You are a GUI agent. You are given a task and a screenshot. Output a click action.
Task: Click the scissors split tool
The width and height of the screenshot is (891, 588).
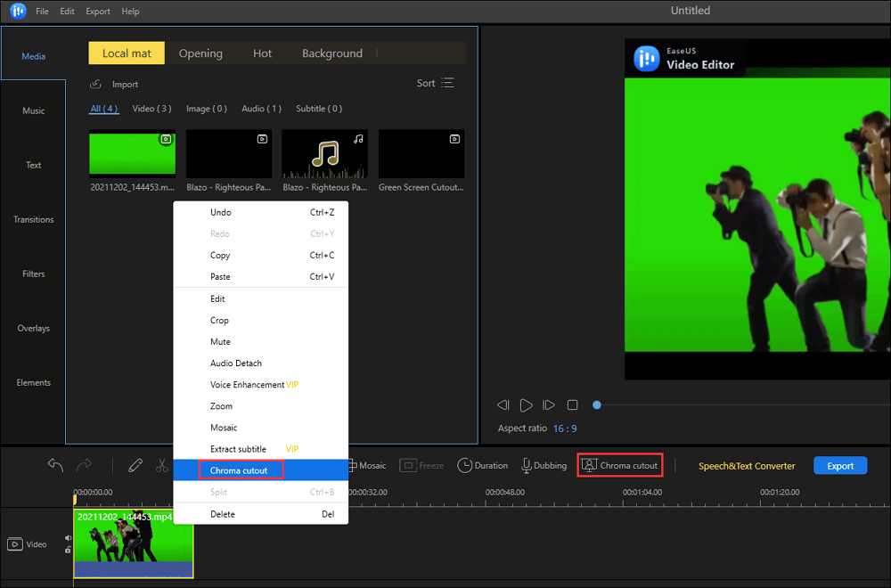tap(161, 465)
